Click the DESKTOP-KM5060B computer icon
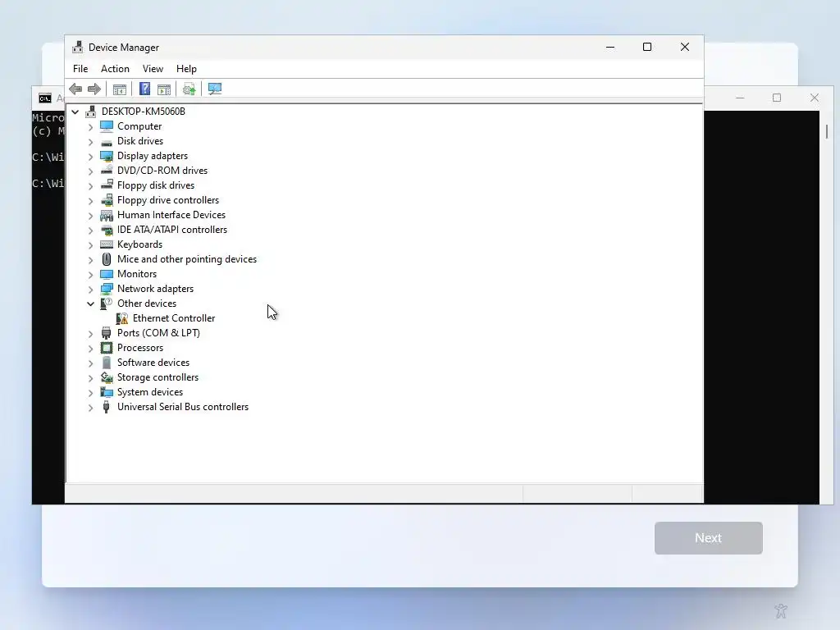The width and height of the screenshot is (840, 630). coord(91,112)
